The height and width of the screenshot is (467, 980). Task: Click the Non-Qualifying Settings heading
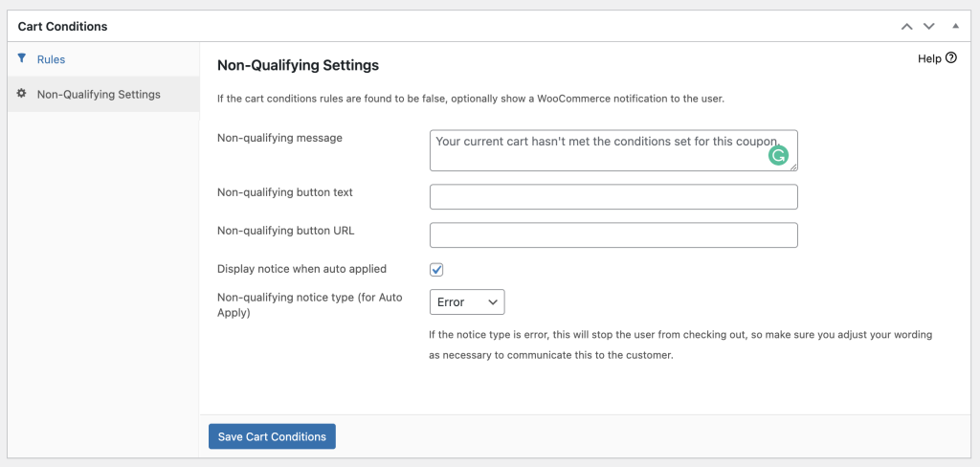298,65
